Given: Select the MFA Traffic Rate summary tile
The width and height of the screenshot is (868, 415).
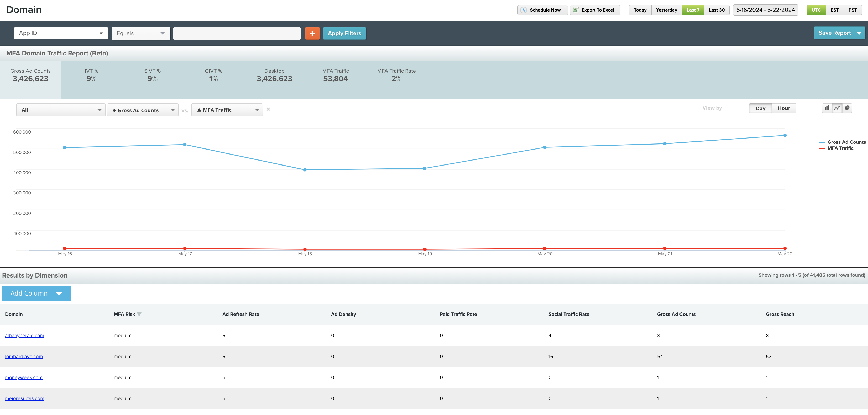Looking at the screenshot, I should click(x=396, y=80).
